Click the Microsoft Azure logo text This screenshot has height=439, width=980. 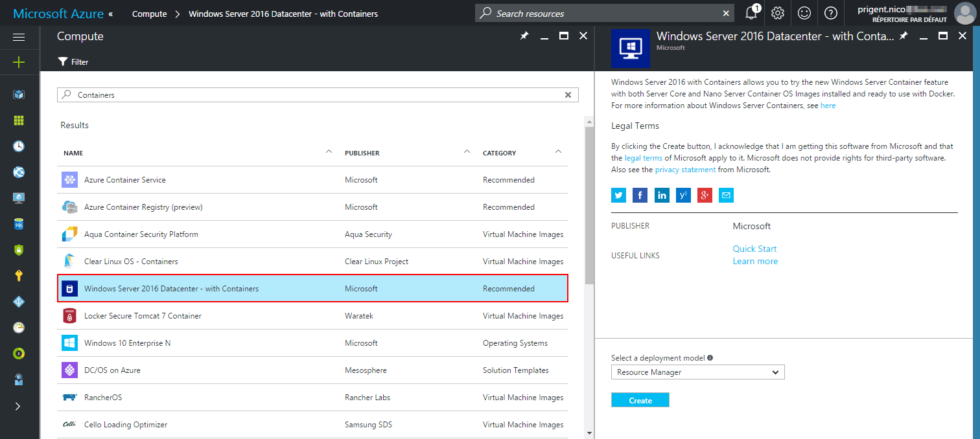point(58,14)
